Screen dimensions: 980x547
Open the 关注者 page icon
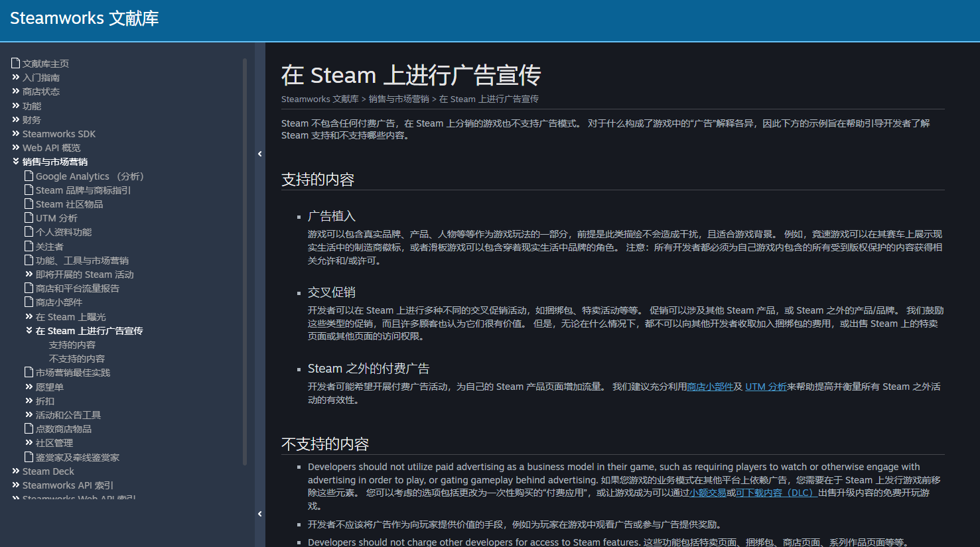(29, 246)
